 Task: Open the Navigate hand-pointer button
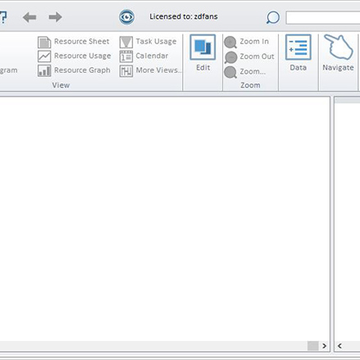point(338,53)
